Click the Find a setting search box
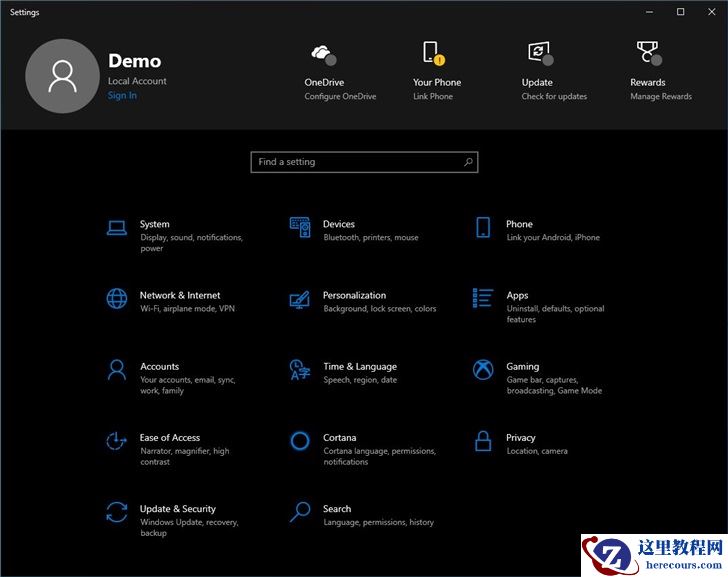Image resolution: width=728 pixels, height=577 pixels. pyautogui.click(x=355, y=162)
